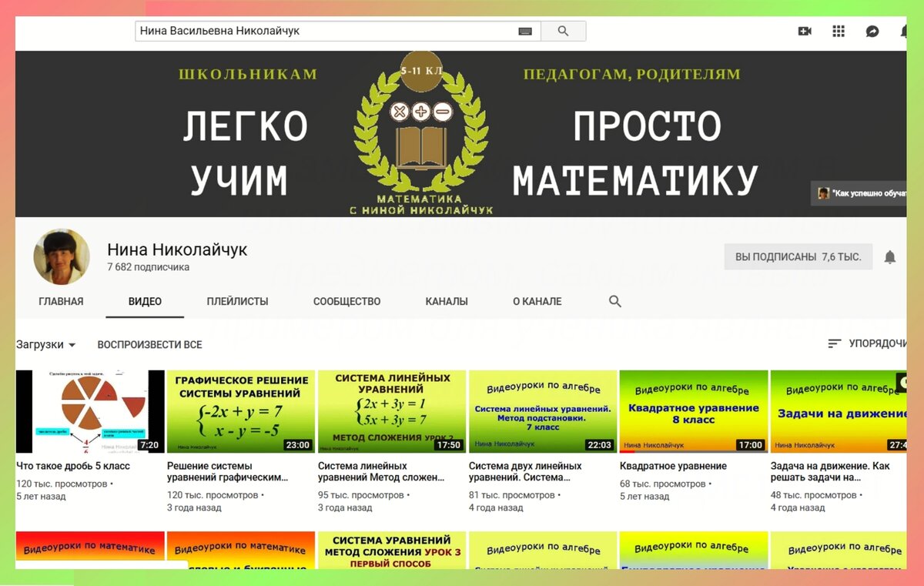The image size is (924, 586).
Task: Click the subscription bell next to ВЫ ПОДПИСАНЫ
Action: pos(890,257)
